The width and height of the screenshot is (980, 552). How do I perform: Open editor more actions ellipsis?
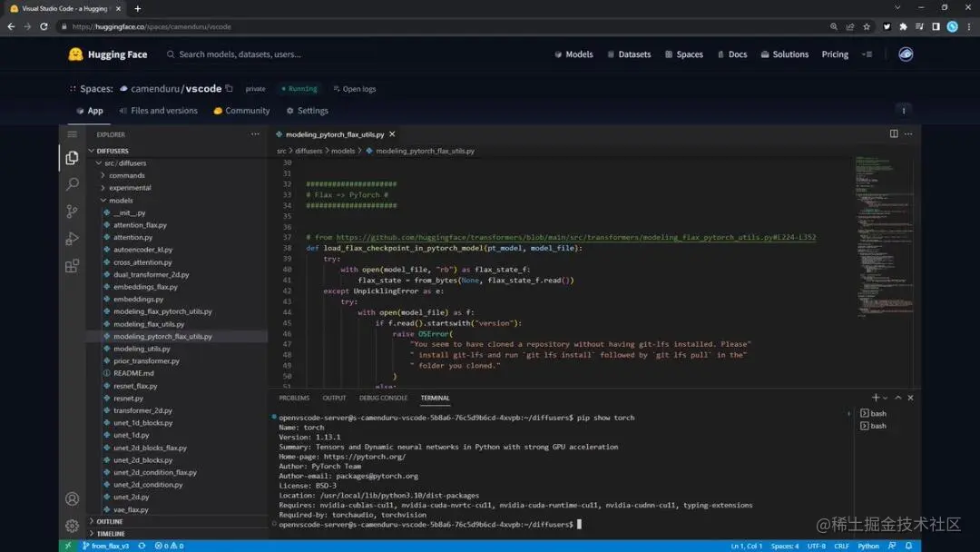click(x=908, y=133)
